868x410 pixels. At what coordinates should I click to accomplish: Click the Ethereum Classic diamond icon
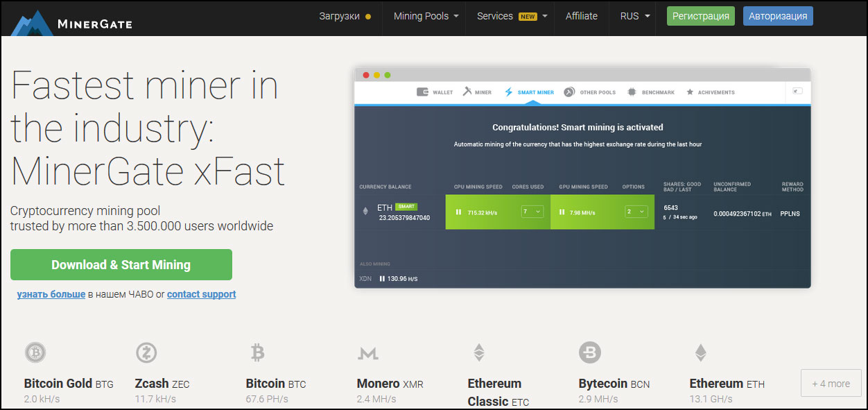[479, 353]
